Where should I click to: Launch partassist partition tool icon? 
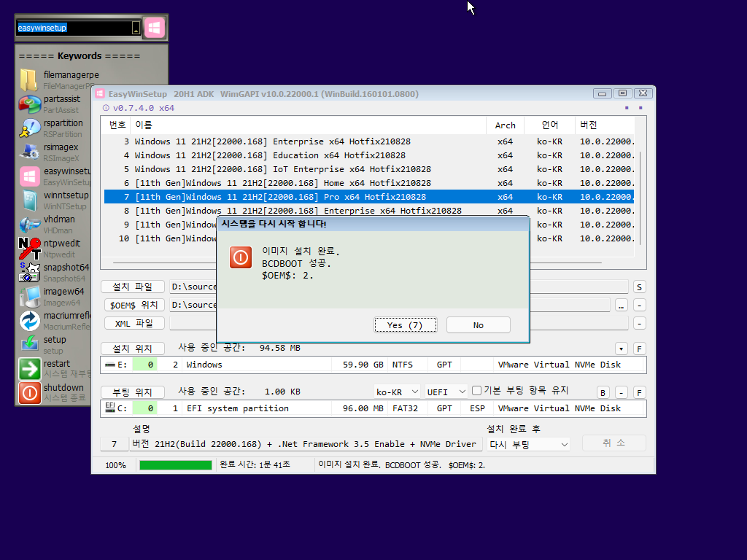[29, 104]
